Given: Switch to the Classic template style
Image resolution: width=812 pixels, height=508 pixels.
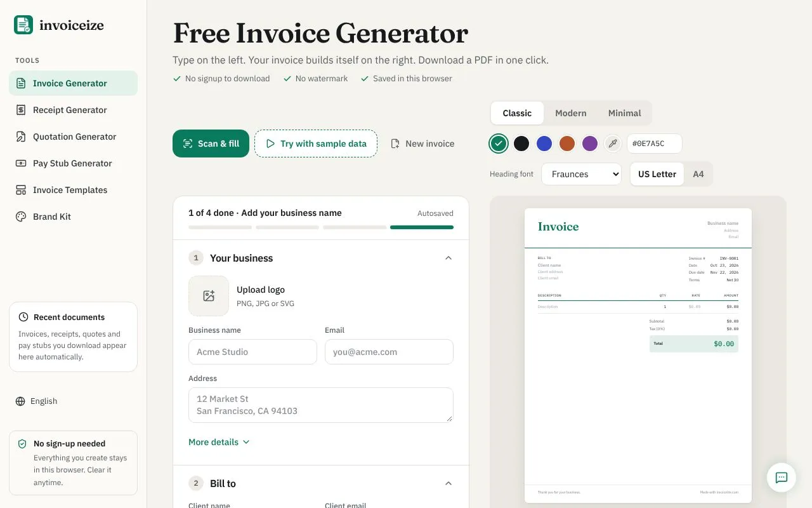Looking at the screenshot, I should [517, 113].
